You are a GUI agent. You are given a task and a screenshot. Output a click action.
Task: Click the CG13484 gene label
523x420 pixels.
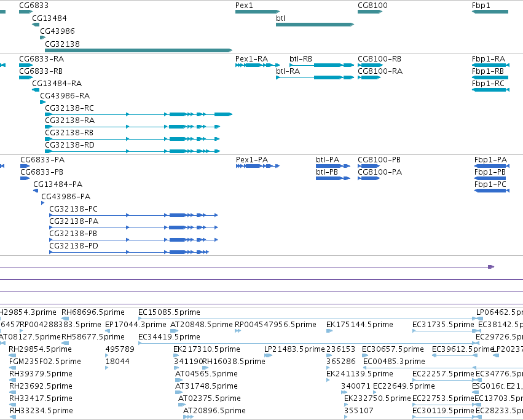[x=49, y=18]
